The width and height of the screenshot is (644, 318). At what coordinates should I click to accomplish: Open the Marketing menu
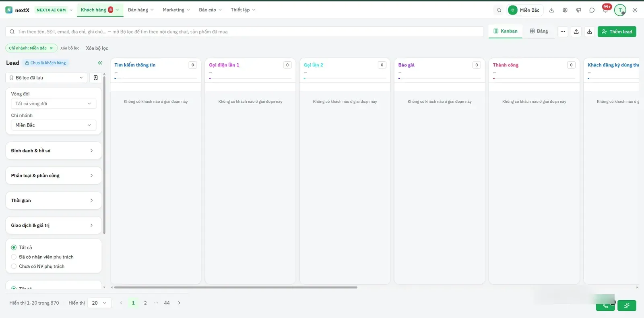pos(176,10)
